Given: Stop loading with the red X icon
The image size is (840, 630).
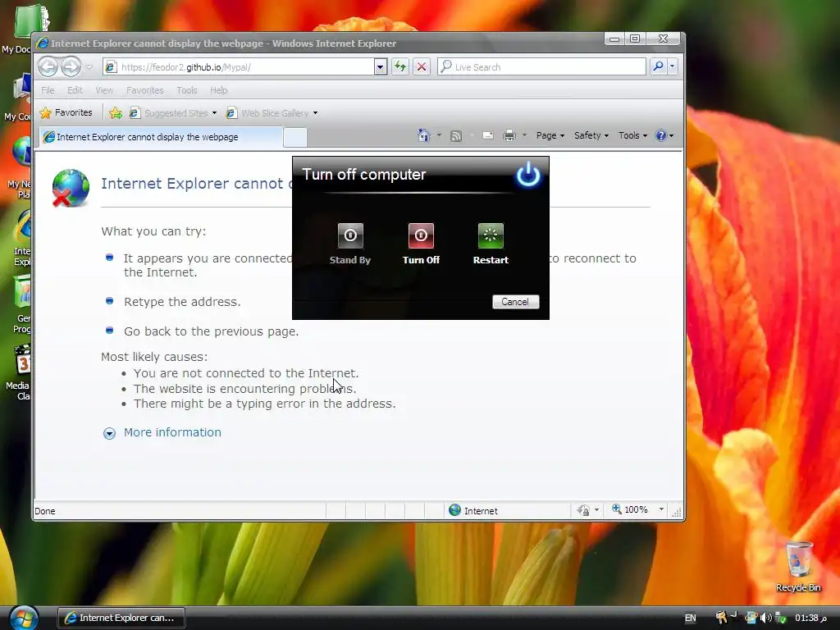Looking at the screenshot, I should coord(422,67).
